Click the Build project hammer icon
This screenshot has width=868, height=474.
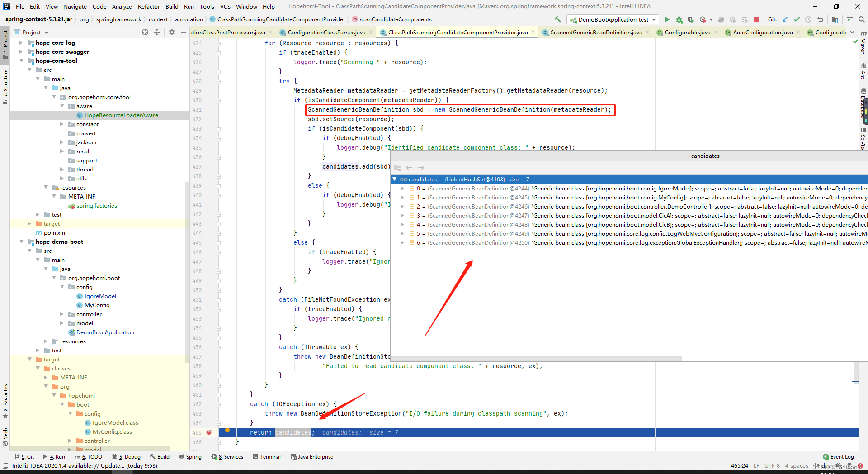pos(557,19)
